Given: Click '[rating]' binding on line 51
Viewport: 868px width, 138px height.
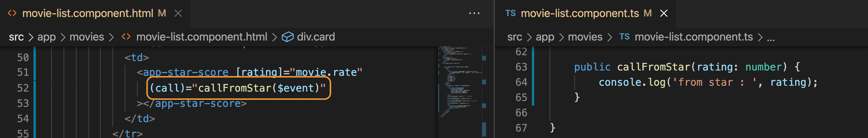Looking at the screenshot, I should (259, 72).
